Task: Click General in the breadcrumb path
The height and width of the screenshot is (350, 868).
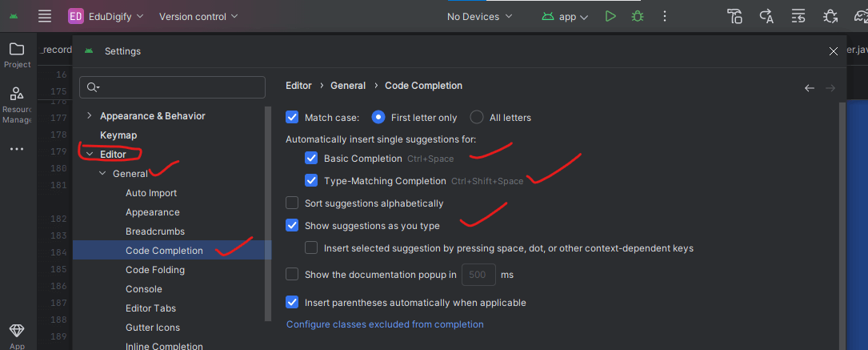Action: tap(348, 85)
